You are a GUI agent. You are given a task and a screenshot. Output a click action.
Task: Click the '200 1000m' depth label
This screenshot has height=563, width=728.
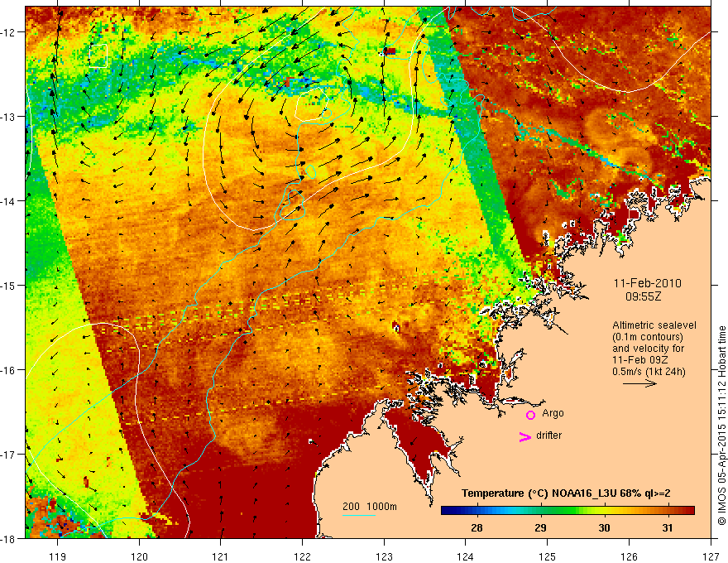[x=370, y=507]
